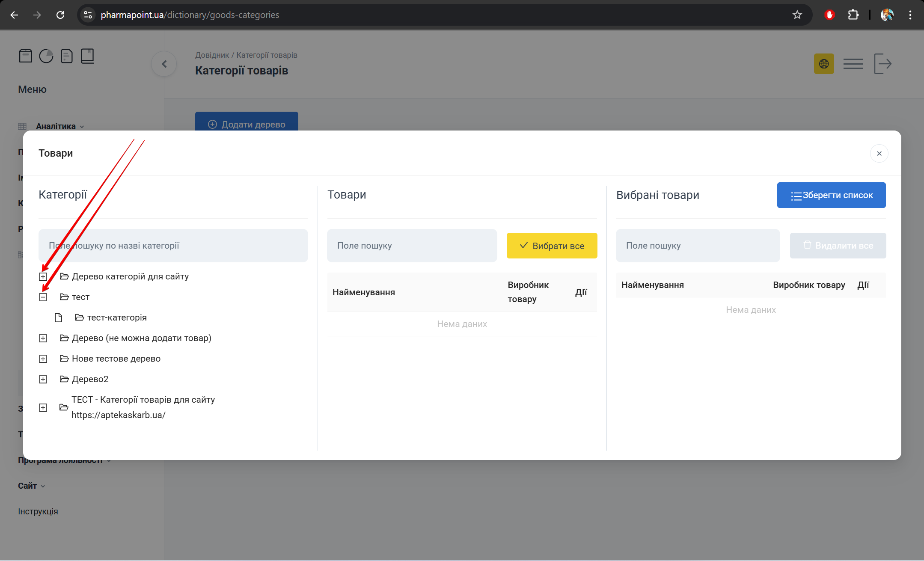This screenshot has width=924, height=561.
Task: Click the globe language icon
Action: pos(823,64)
